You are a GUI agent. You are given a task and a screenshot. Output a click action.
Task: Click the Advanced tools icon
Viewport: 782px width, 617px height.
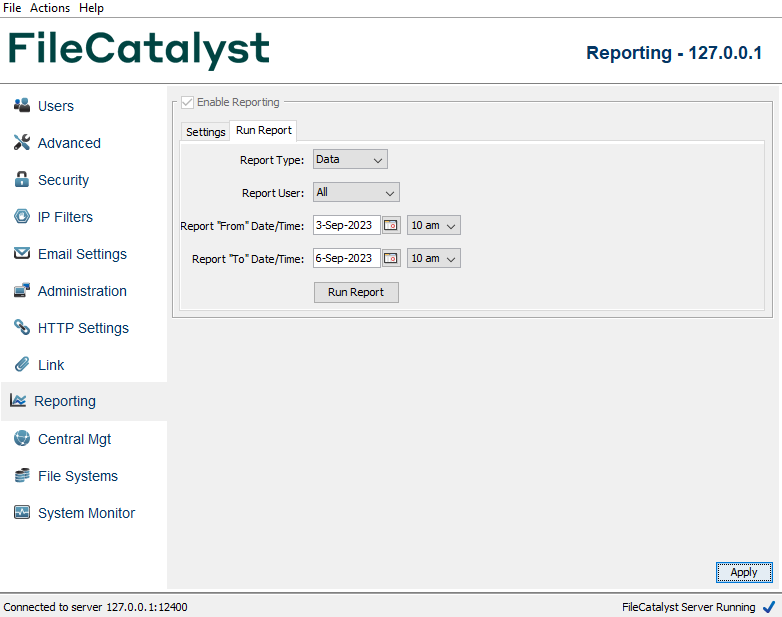pos(22,142)
